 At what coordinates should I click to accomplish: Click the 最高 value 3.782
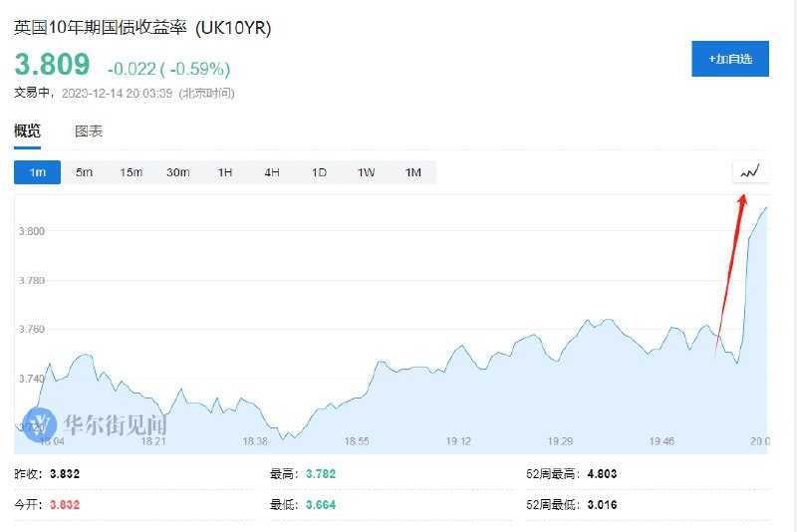(321, 474)
